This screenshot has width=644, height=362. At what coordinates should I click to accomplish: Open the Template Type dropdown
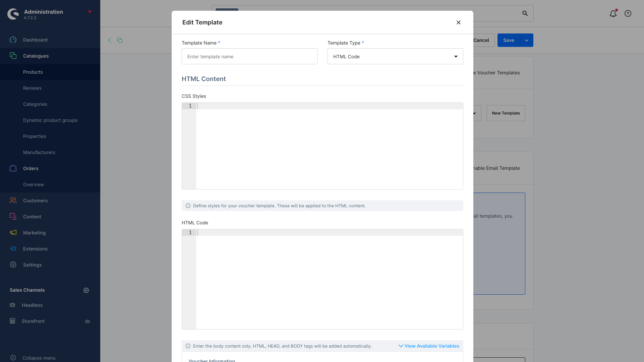point(395,57)
